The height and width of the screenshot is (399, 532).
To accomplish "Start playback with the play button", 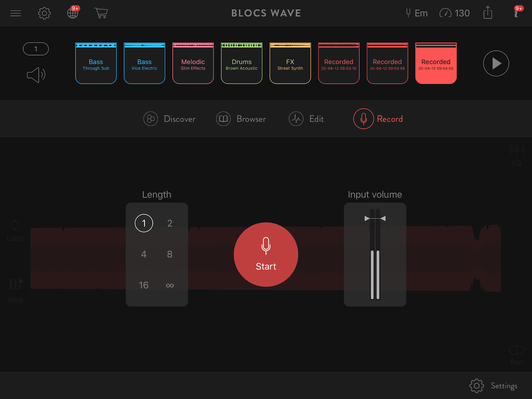I will (496, 63).
